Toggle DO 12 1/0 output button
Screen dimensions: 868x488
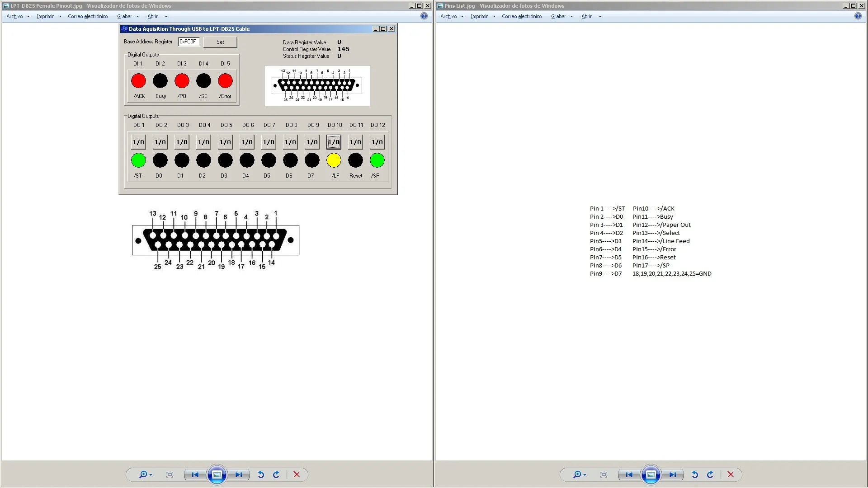point(377,142)
